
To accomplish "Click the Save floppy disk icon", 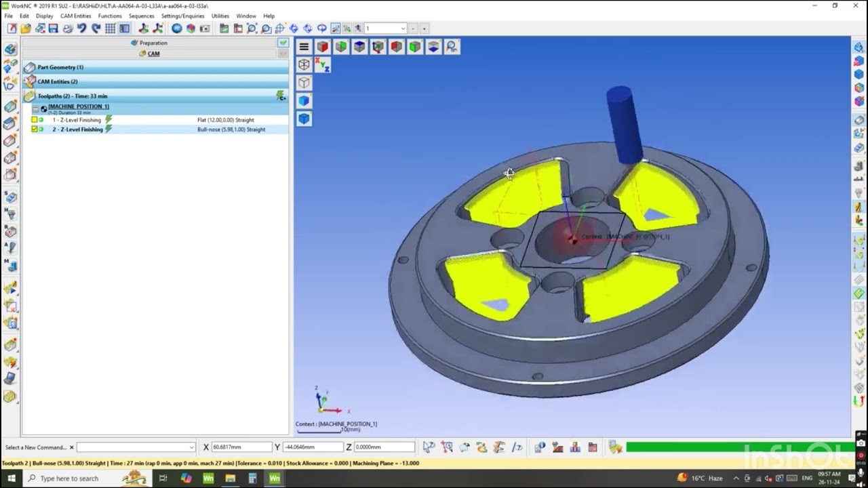I will (x=53, y=28).
